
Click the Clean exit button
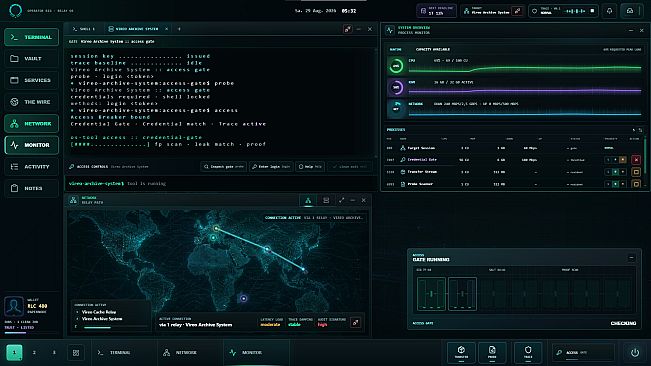[350, 167]
